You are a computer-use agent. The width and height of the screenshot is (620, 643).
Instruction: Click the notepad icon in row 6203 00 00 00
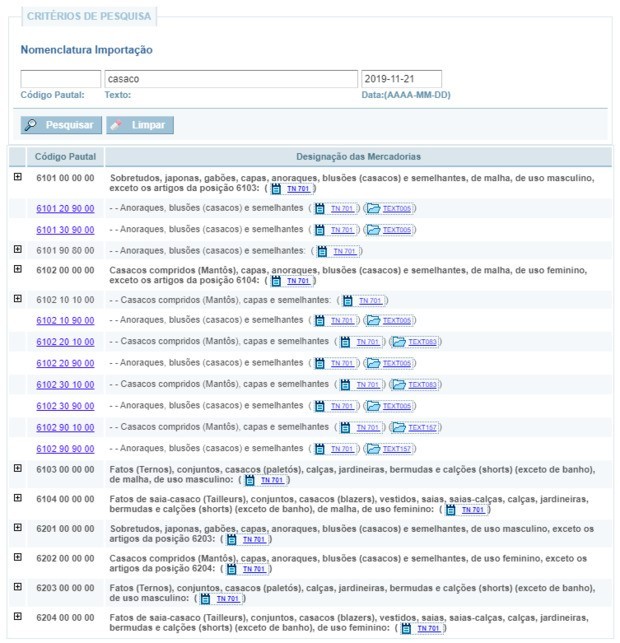pyautogui.click(x=205, y=599)
